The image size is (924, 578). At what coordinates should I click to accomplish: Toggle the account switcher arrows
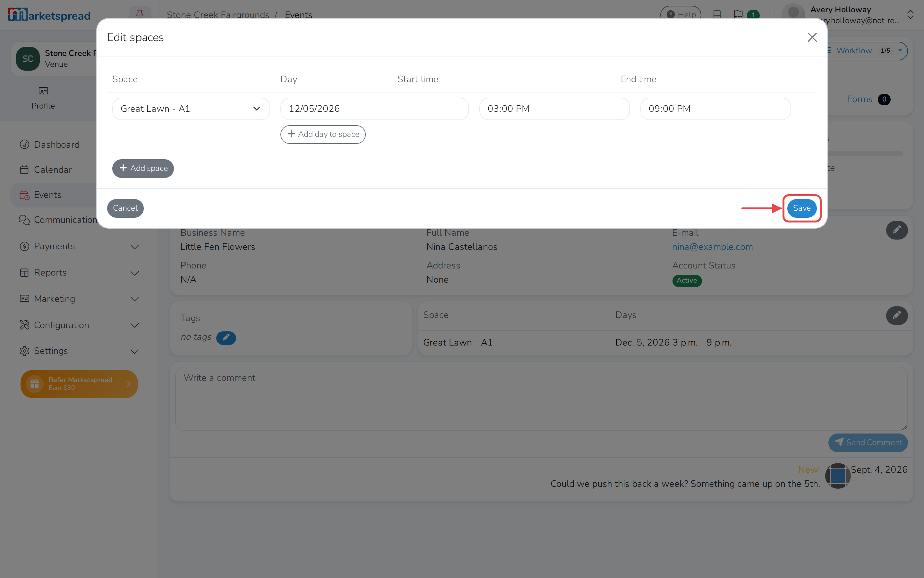click(x=910, y=14)
